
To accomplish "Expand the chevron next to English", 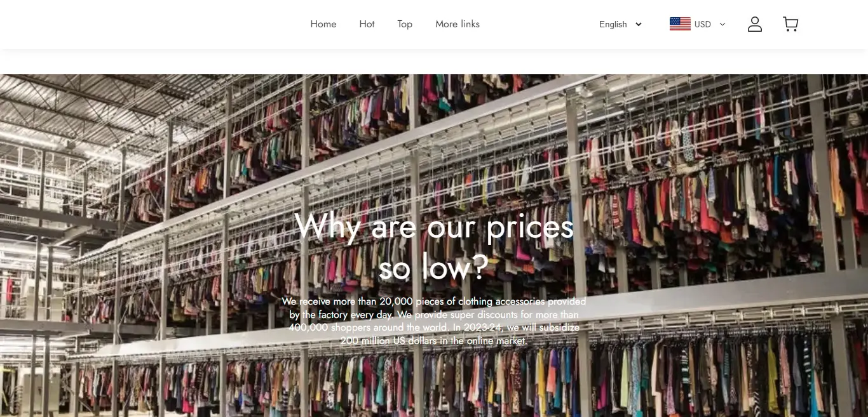I will pos(639,24).
